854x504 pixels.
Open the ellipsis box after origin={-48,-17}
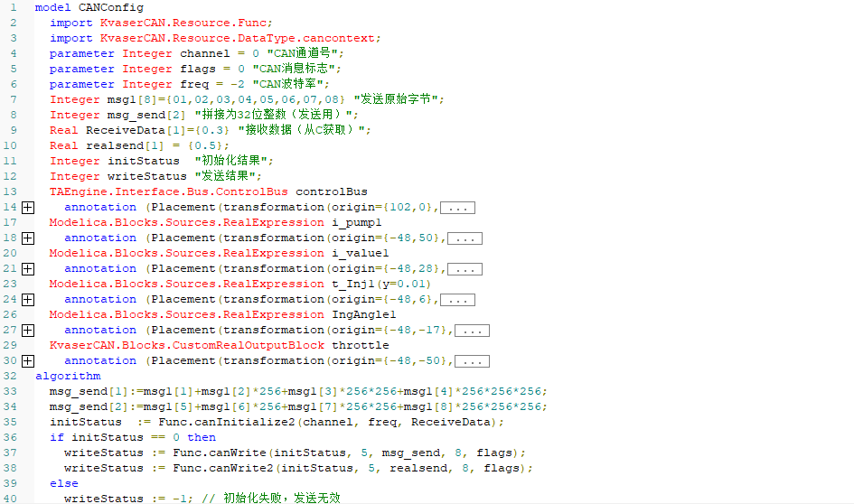(473, 331)
